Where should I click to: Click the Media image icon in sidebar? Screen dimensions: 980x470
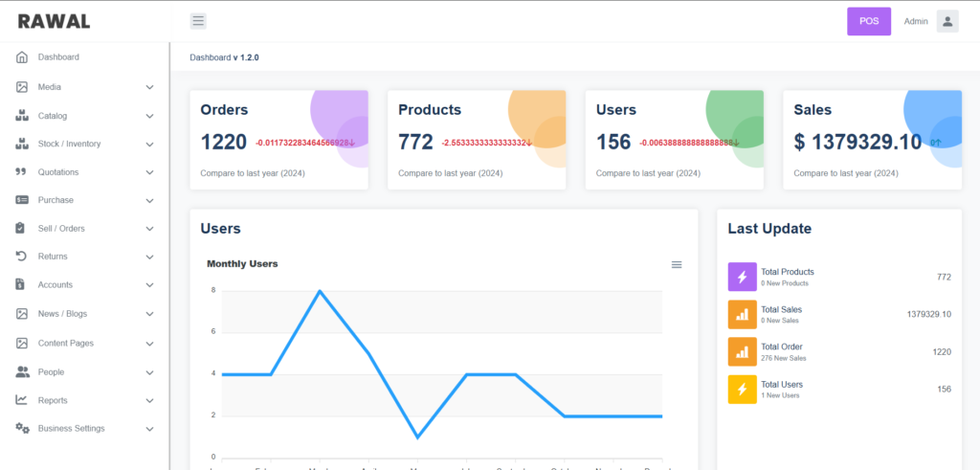pyautogui.click(x=22, y=87)
